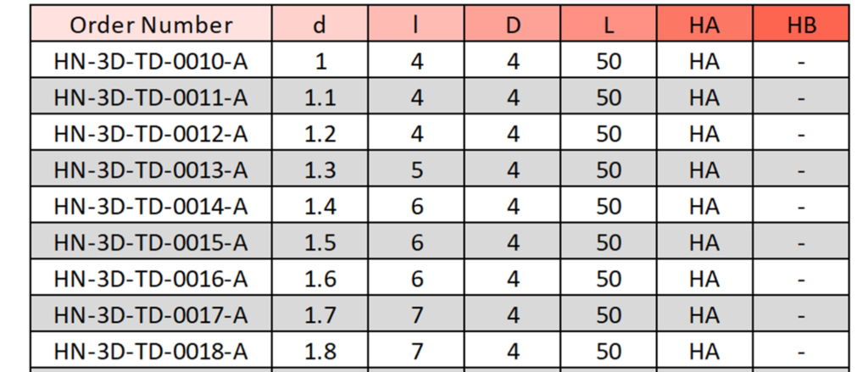The image size is (868, 372).
Task: Select the Order Number column header
Action: (151, 23)
